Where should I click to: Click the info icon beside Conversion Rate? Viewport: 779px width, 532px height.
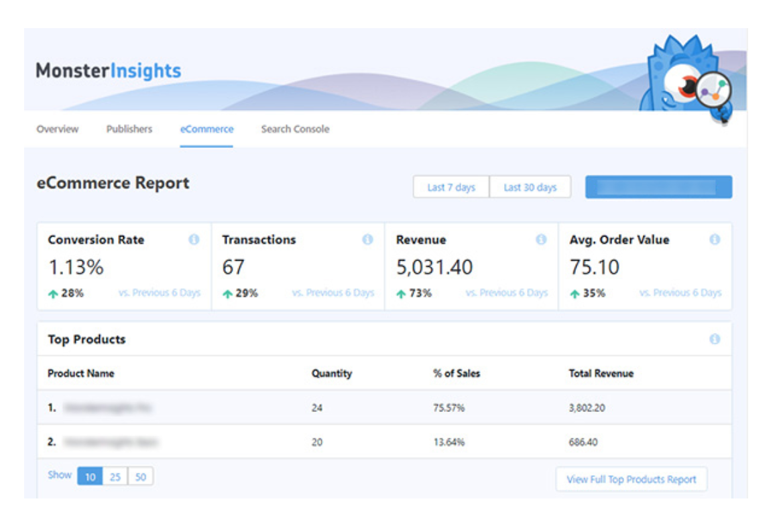pyautogui.click(x=194, y=240)
